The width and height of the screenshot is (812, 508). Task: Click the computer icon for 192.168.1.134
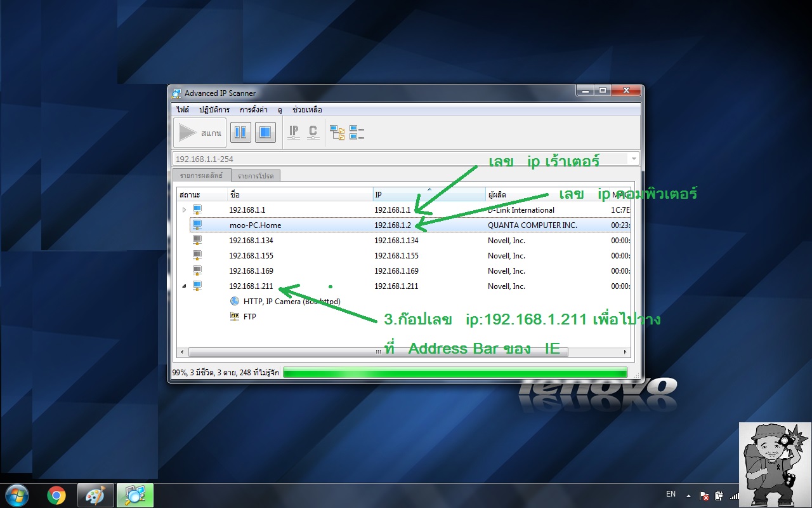click(197, 240)
